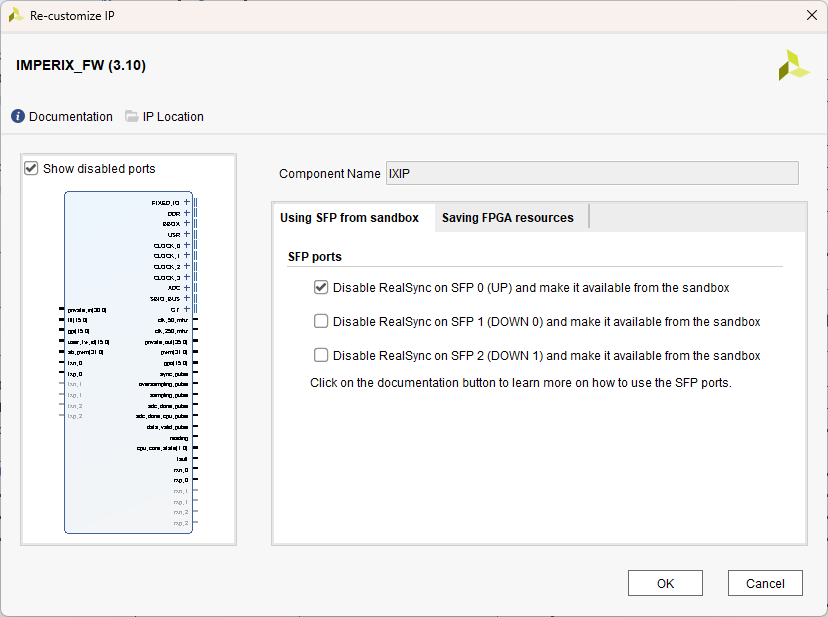Switch to Using SFP from sandbox tab
Viewport: 828px width, 617px height.
[x=349, y=218]
